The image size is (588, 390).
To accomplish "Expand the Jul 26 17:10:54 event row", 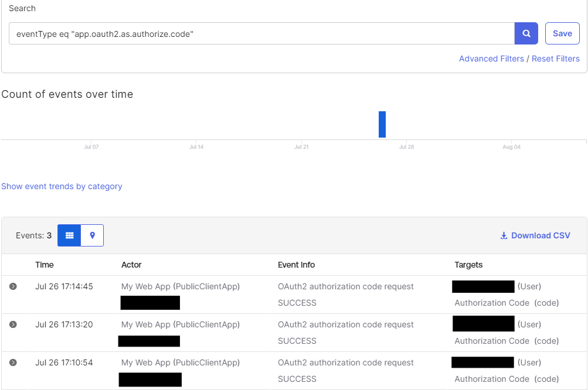I will 13,362.
